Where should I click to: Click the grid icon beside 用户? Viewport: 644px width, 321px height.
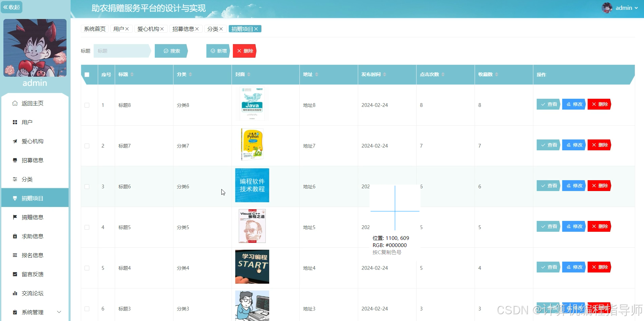tap(15, 122)
